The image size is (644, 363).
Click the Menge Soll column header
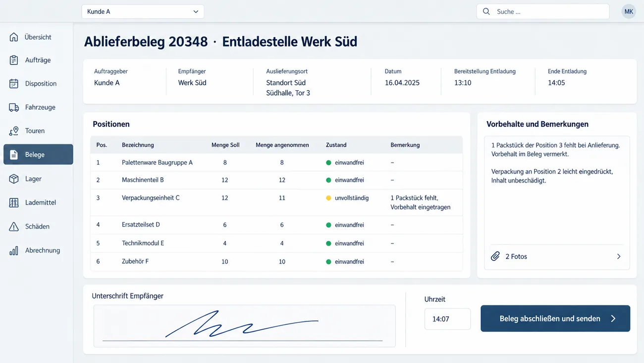pyautogui.click(x=225, y=145)
